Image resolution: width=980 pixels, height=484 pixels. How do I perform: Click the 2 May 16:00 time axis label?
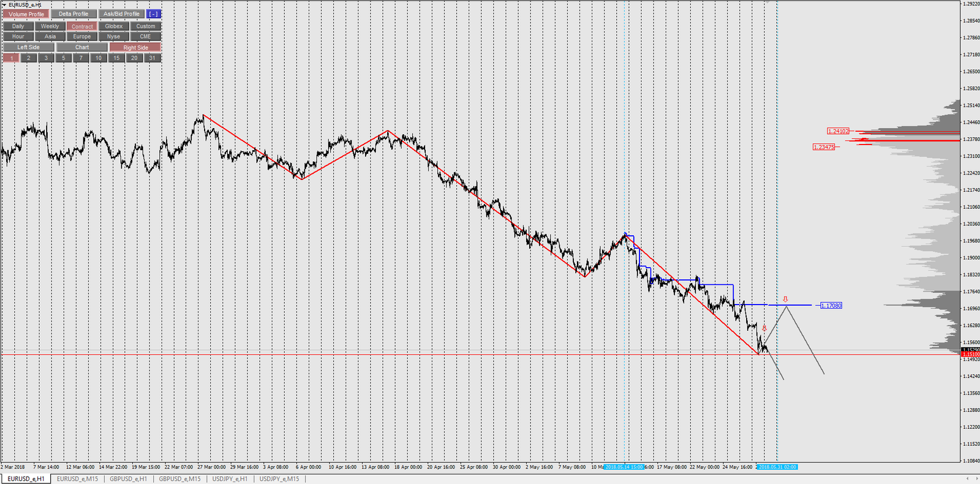pos(539,467)
